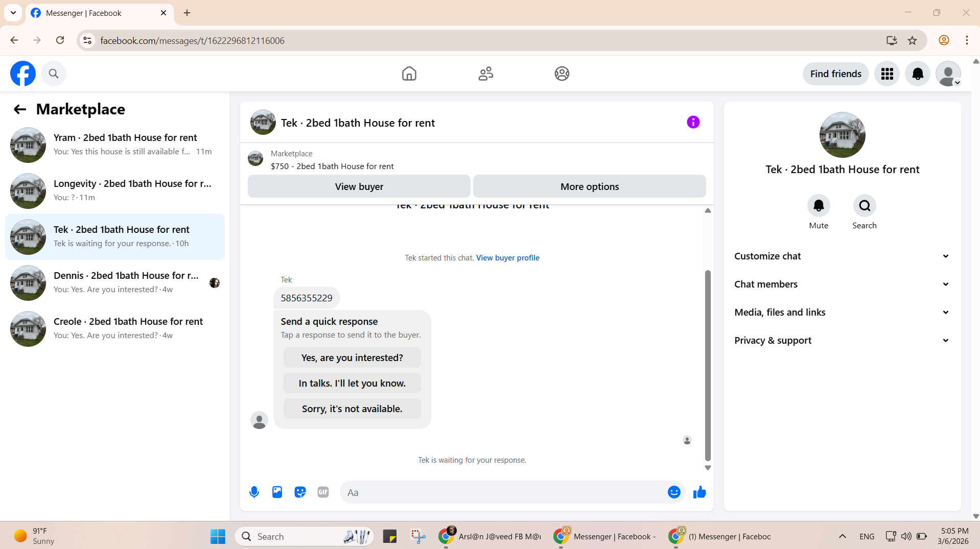Switch to Arsl@n J@veed Chrome window
980x549 pixels.
coord(489,536)
